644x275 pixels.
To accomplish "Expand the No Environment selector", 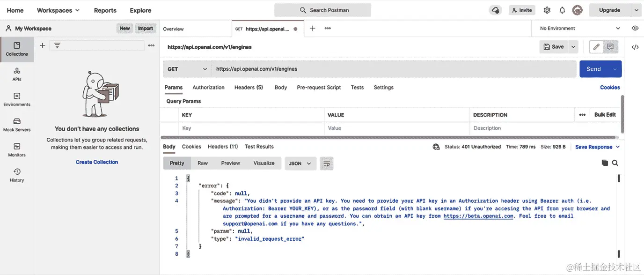I will (x=578, y=28).
